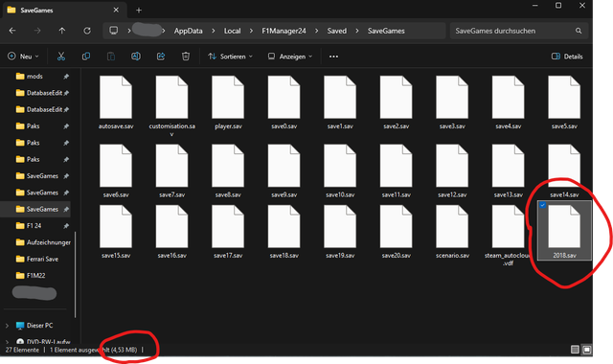The image size is (613, 364).
Task: Delete selected file with trash icon
Action: pos(186,57)
